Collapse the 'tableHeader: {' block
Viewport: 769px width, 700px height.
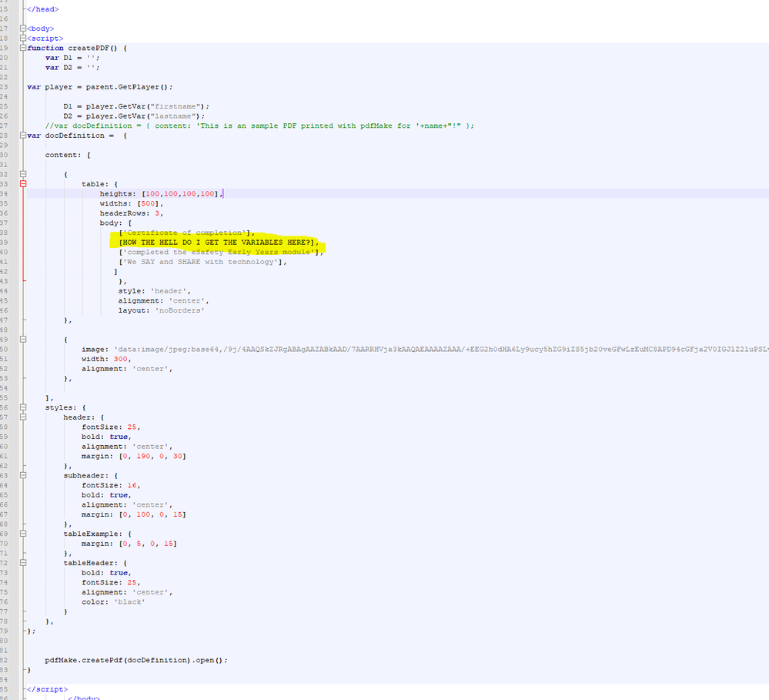coord(22,563)
